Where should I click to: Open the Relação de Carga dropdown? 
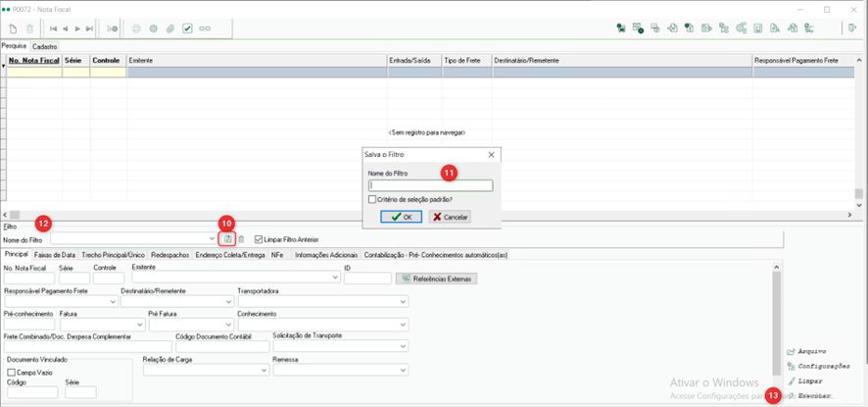[264, 370]
